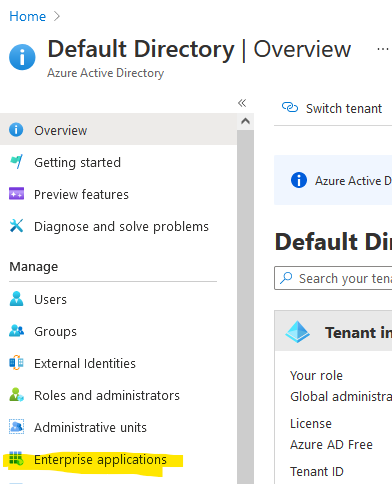The width and height of the screenshot is (392, 484).
Task: Click the Diagnose wrench icon
Action: 16,226
